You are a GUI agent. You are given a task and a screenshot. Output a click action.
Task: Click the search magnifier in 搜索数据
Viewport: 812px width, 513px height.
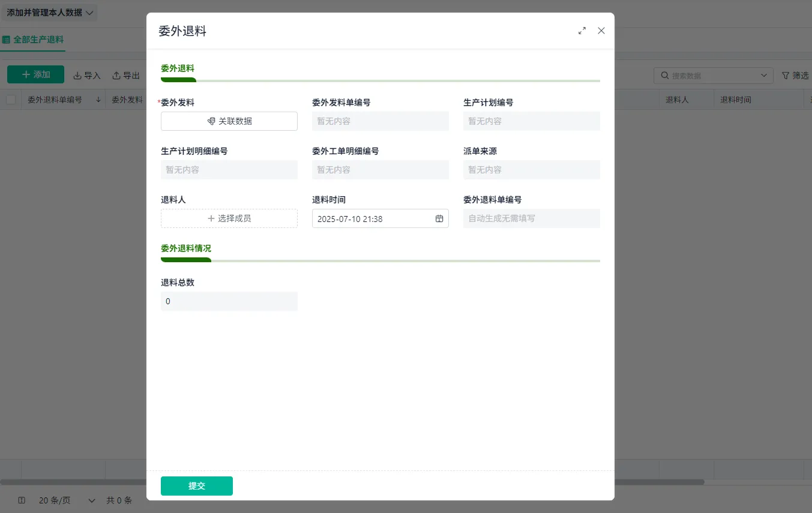665,76
